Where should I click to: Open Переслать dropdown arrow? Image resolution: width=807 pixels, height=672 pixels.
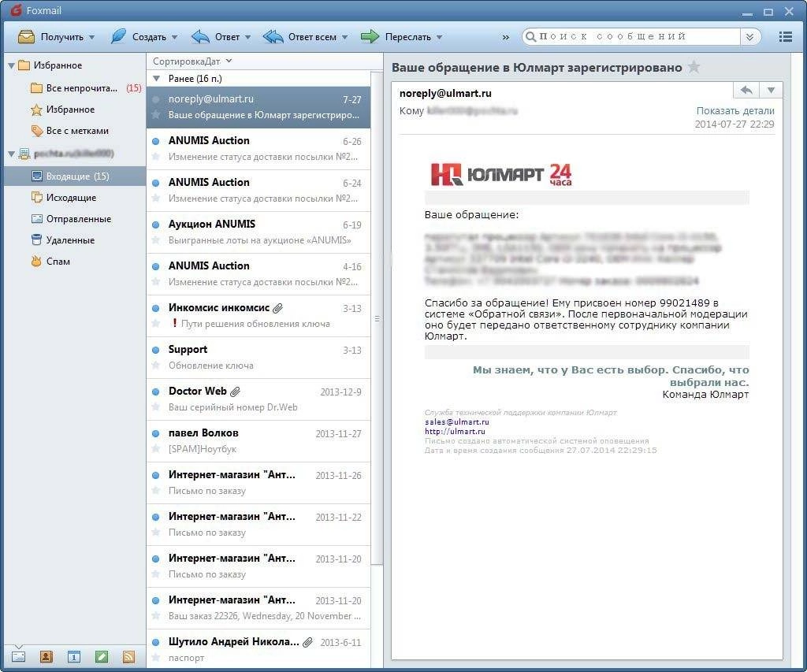click(x=440, y=37)
